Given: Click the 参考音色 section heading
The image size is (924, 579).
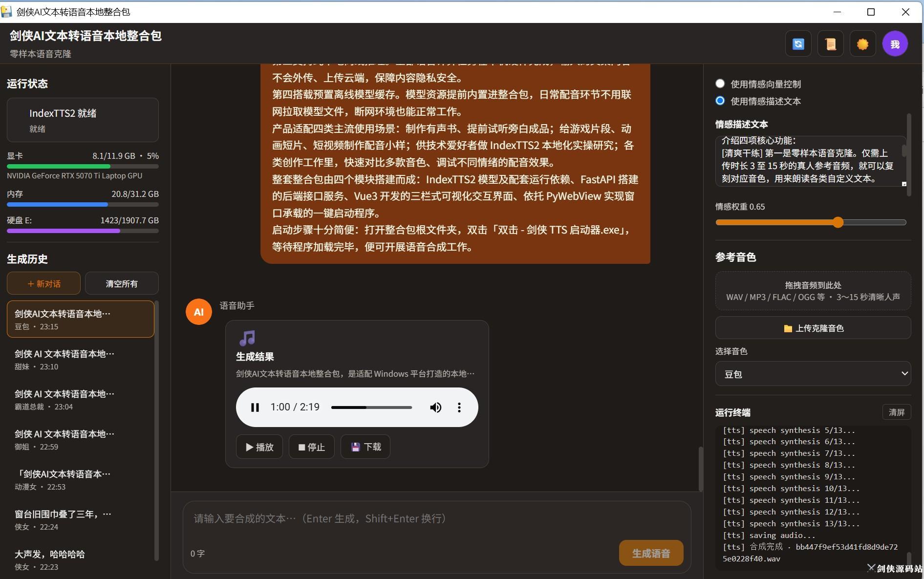Looking at the screenshot, I should (x=735, y=257).
